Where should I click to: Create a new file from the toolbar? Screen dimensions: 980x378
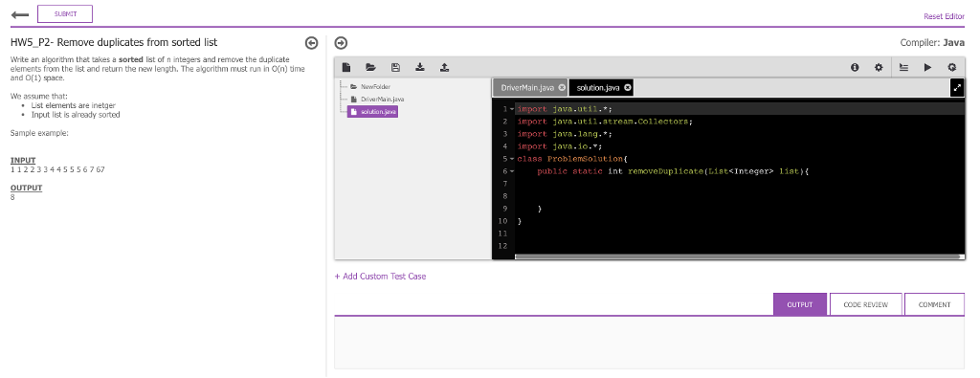click(x=346, y=68)
